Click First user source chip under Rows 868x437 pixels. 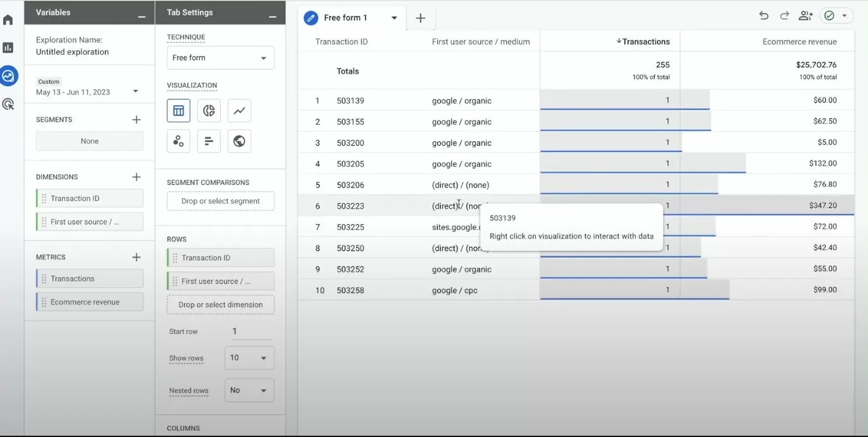click(x=220, y=281)
